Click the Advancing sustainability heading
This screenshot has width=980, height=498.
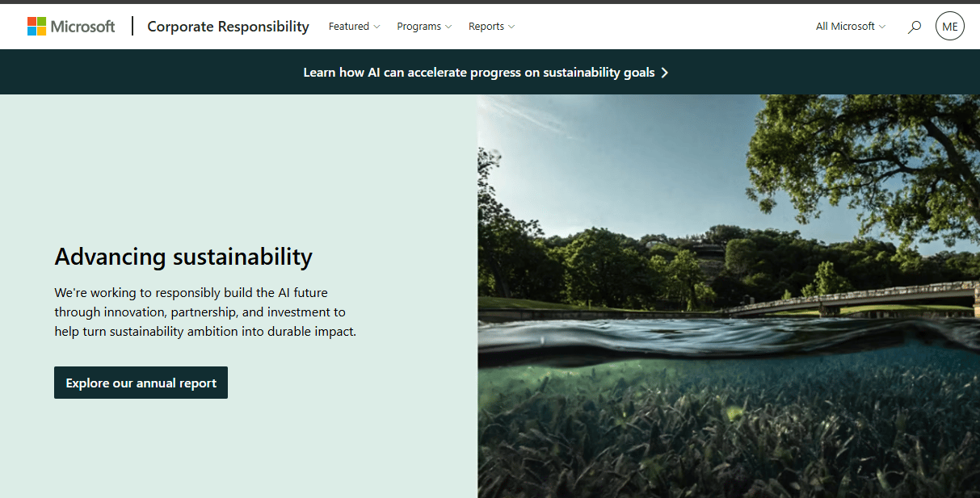[183, 257]
